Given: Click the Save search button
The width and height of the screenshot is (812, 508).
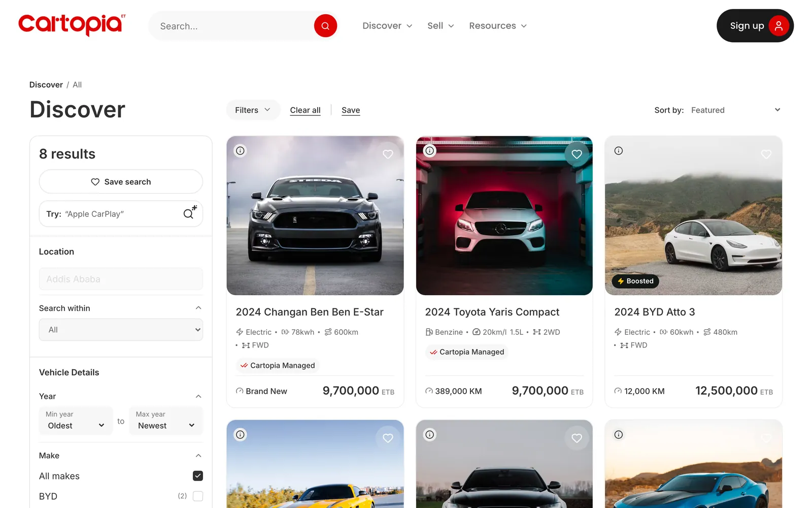Looking at the screenshot, I should [121, 182].
